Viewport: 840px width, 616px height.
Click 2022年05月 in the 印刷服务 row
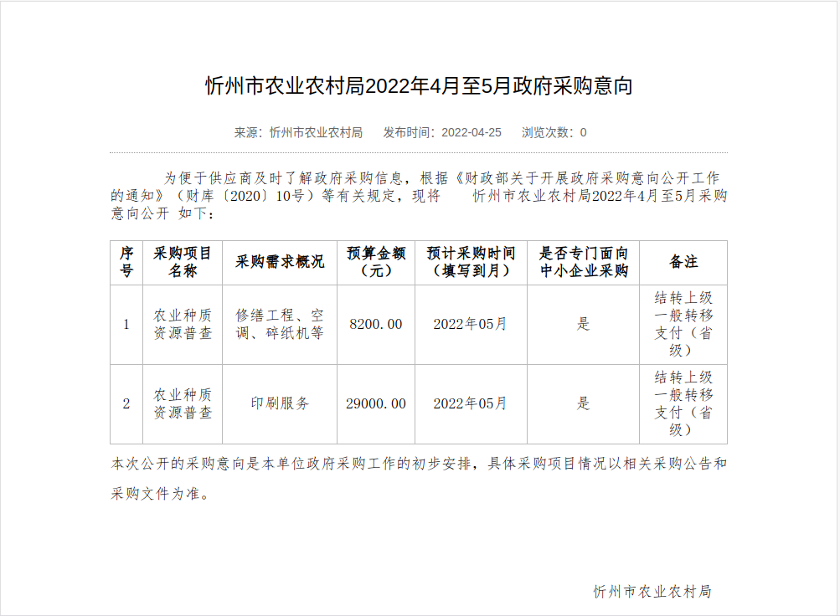[x=471, y=403]
